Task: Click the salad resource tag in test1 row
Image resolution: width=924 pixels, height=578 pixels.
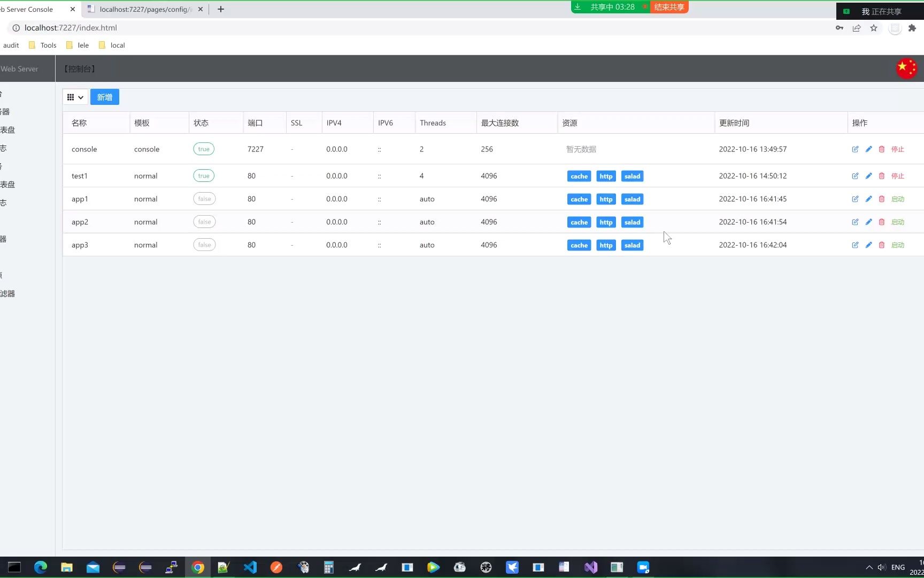Action: tap(632, 177)
